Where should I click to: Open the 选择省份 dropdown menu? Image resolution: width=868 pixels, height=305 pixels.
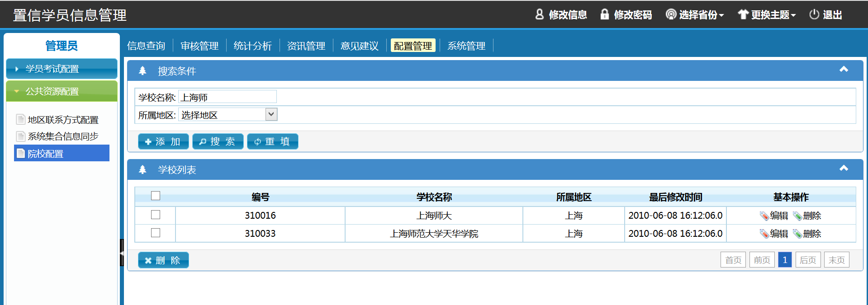coord(695,15)
